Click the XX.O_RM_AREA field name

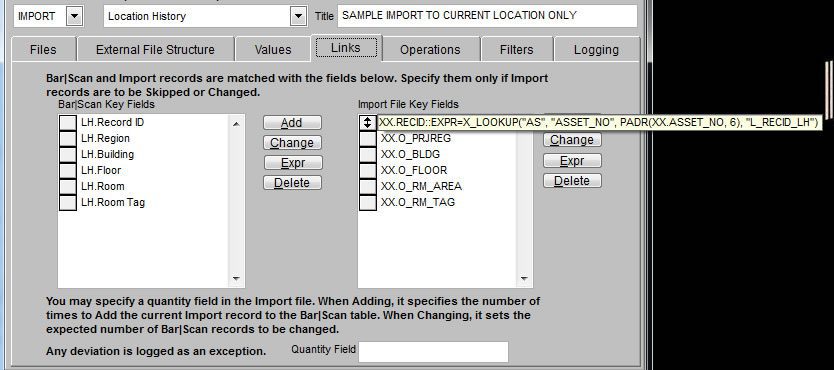421,186
